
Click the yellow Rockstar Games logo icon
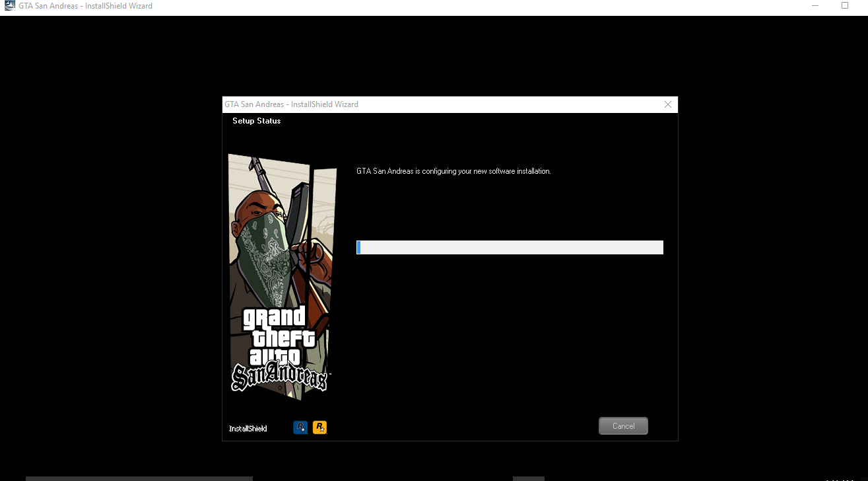(x=319, y=427)
